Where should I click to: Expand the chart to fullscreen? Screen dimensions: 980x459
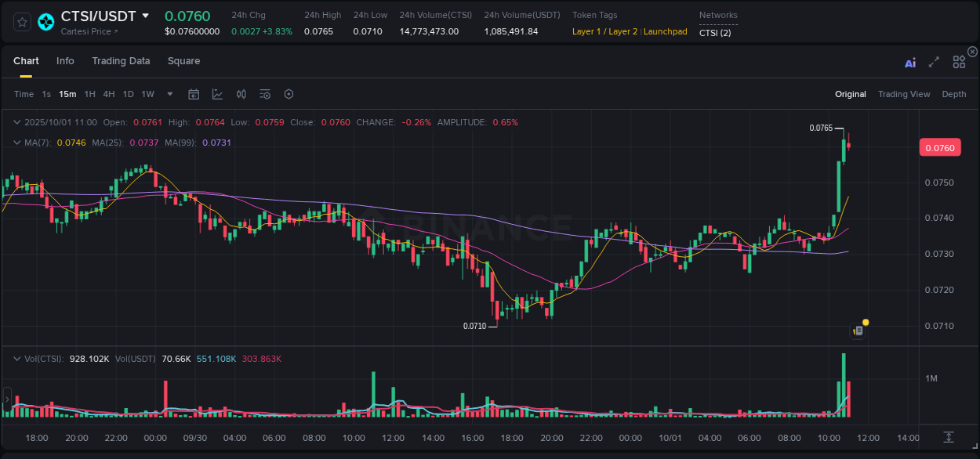934,60
